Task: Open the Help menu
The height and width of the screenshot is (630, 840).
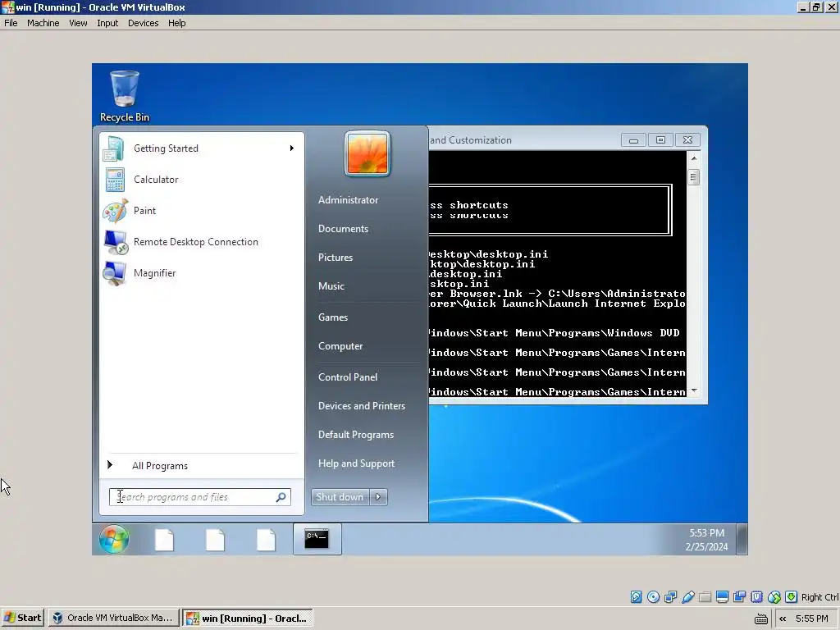Action: coord(177,23)
